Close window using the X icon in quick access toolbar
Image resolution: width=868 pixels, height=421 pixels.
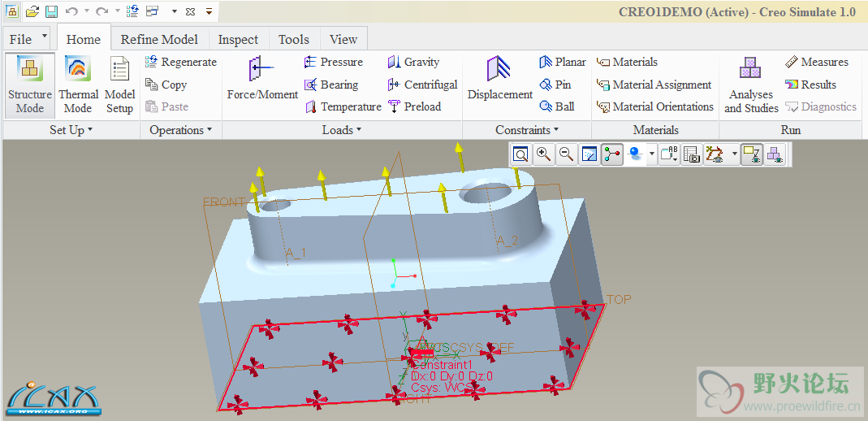coord(190,11)
